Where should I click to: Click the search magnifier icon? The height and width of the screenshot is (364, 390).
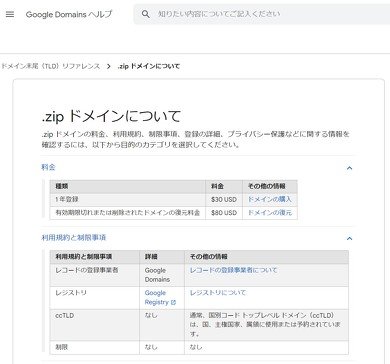point(146,14)
